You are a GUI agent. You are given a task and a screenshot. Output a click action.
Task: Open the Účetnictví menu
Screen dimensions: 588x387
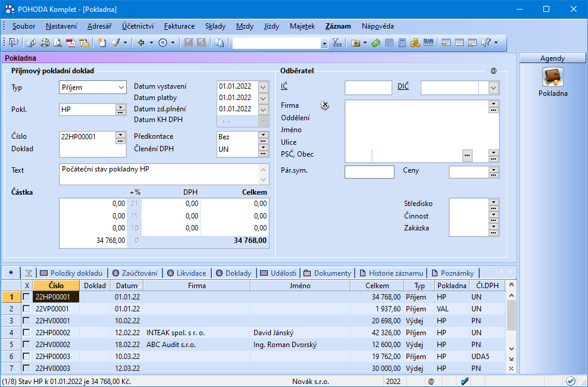point(137,26)
